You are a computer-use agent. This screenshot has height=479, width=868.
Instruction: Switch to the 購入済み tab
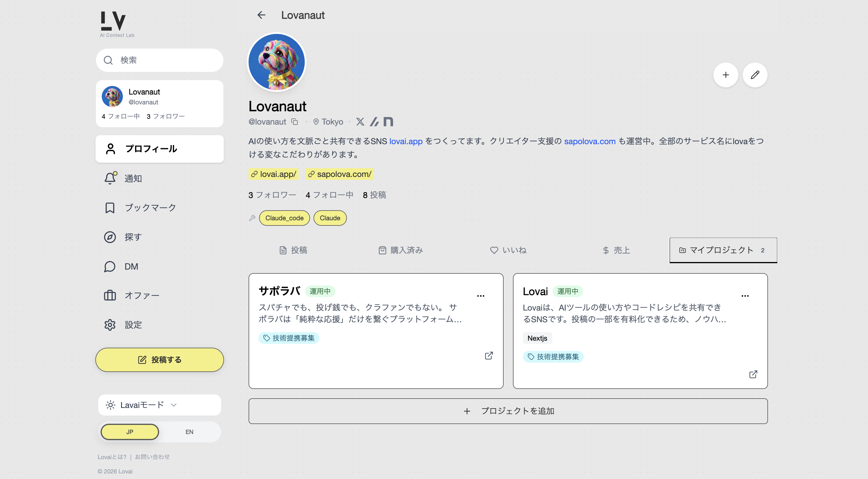pyautogui.click(x=401, y=250)
